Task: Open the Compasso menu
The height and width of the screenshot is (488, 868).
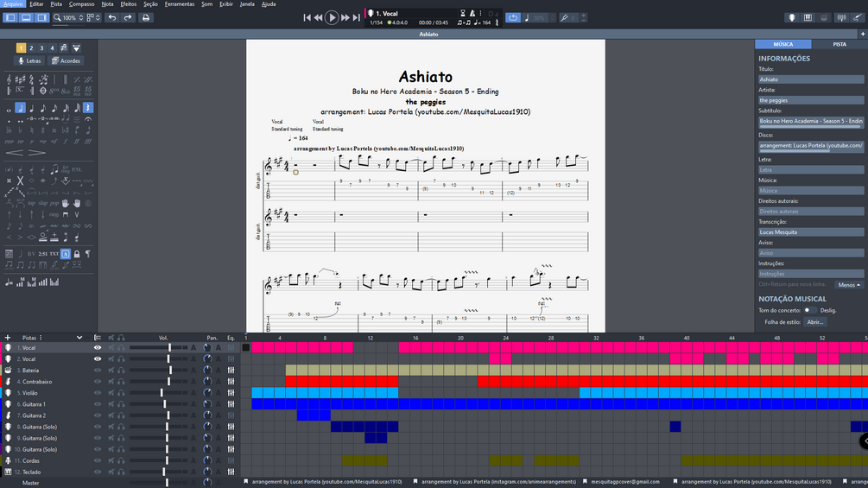Action: [x=81, y=3]
